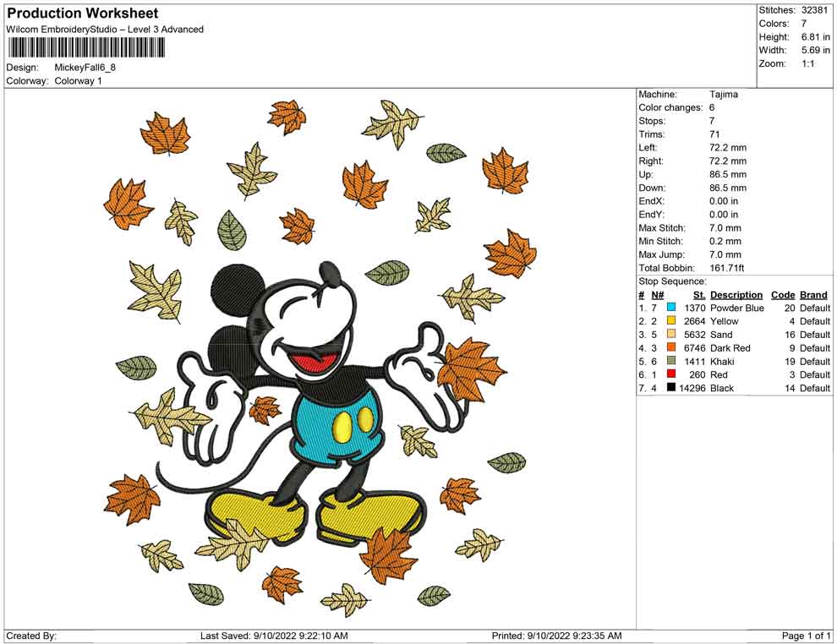The image size is (837, 644).
Task: Click the Powder Blue color swatch
Action: click(671, 308)
